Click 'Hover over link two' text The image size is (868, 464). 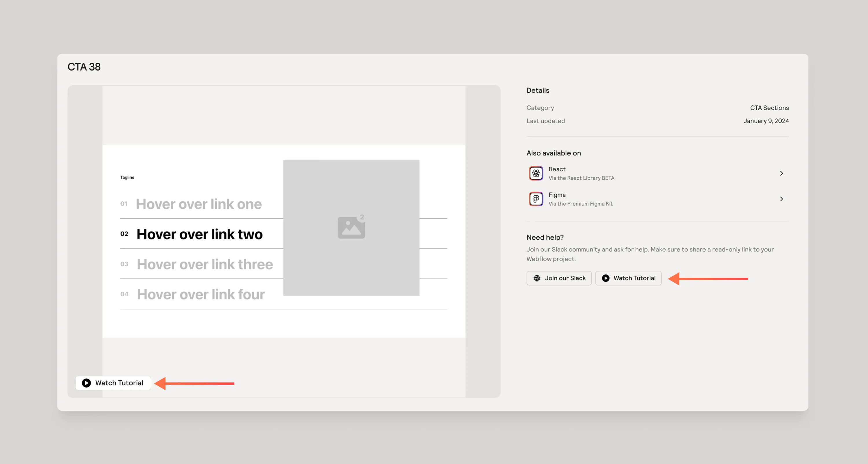click(x=199, y=234)
